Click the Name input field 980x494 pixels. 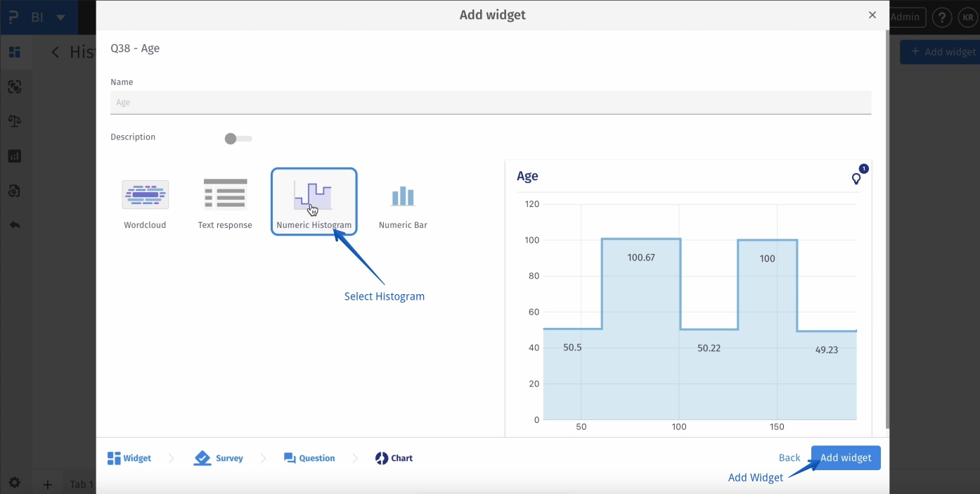(x=491, y=103)
